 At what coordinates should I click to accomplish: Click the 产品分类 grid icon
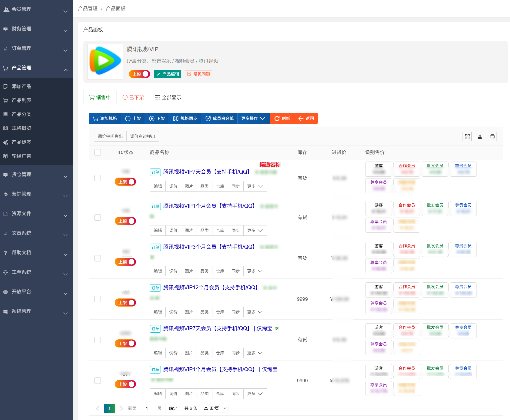click(x=6, y=114)
